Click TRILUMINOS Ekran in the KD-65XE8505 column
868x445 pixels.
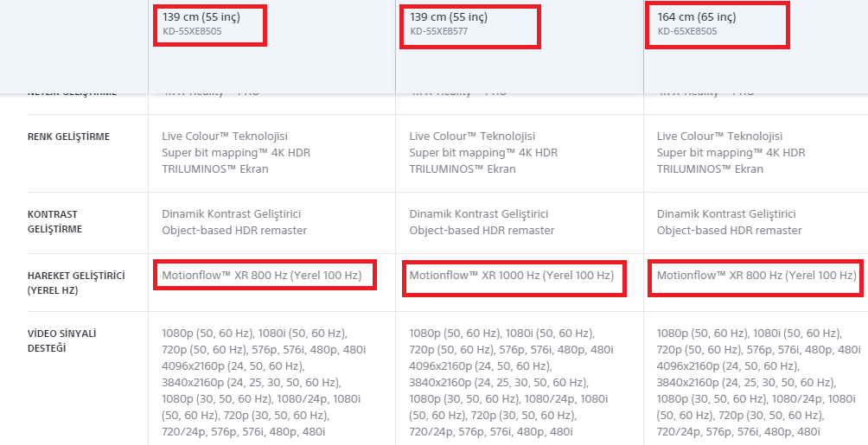tap(710, 169)
